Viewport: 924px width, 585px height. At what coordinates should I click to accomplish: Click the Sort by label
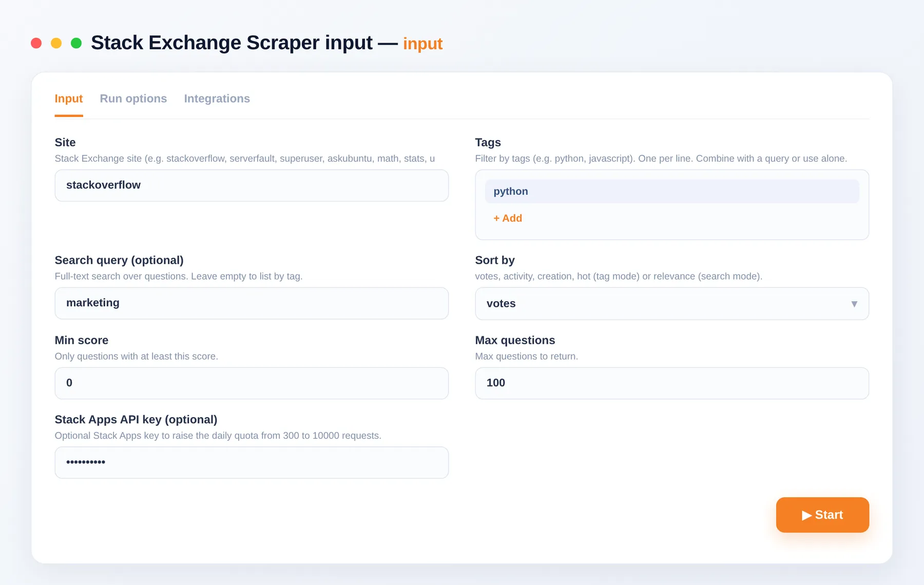495,260
